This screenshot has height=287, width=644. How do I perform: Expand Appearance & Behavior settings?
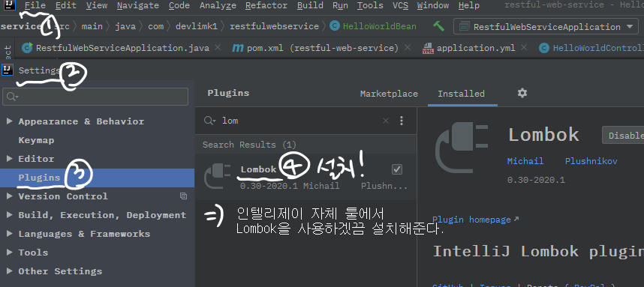click(10, 121)
